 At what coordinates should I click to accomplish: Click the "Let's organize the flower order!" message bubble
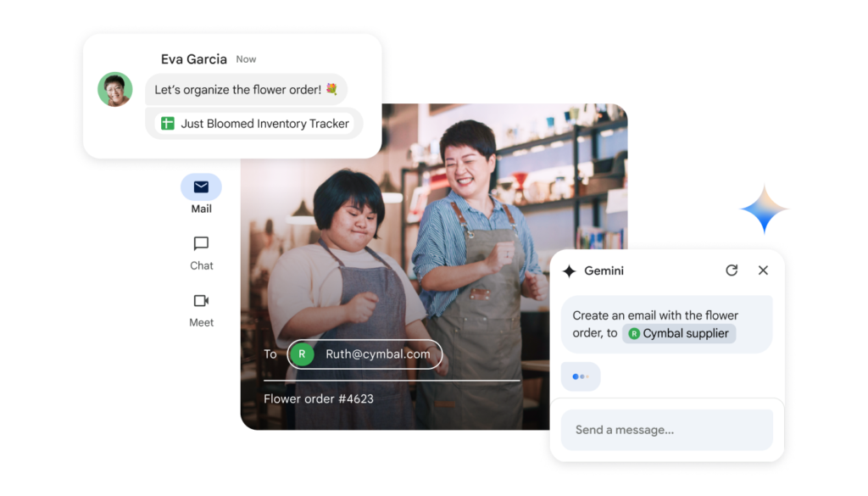point(246,90)
